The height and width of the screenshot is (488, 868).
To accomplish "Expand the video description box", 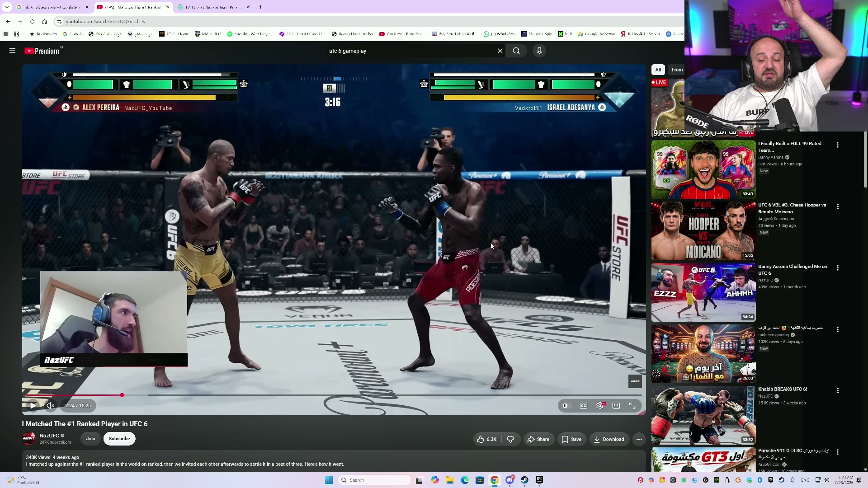I will (334, 461).
